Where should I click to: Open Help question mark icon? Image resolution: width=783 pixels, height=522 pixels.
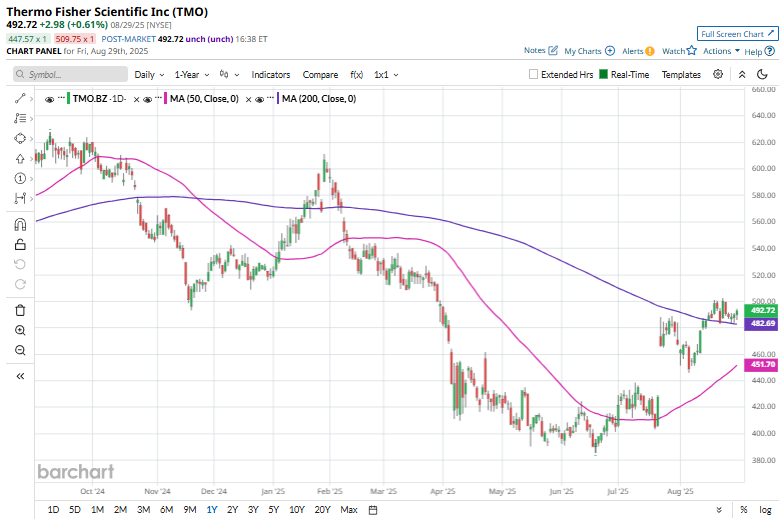pyautogui.click(x=770, y=51)
